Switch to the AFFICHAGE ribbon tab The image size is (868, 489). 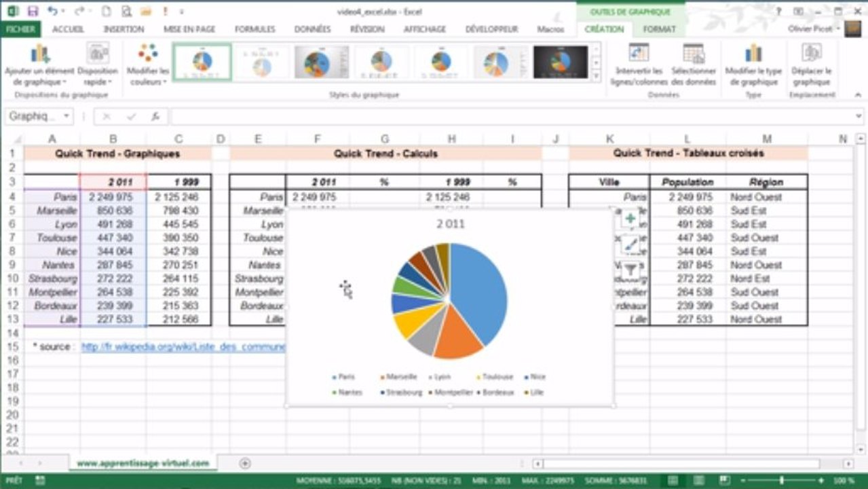click(425, 29)
